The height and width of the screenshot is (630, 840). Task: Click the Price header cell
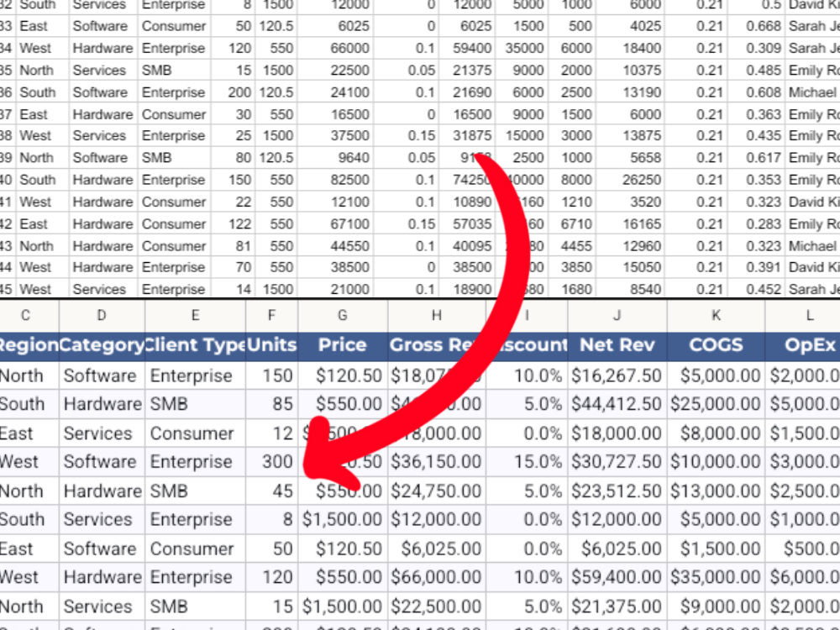pyautogui.click(x=343, y=345)
